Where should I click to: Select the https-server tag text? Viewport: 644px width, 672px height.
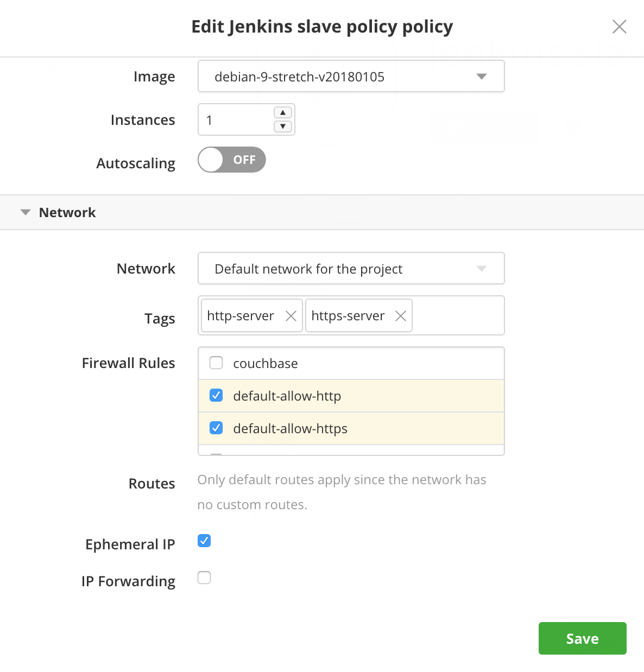click(348, 316)
